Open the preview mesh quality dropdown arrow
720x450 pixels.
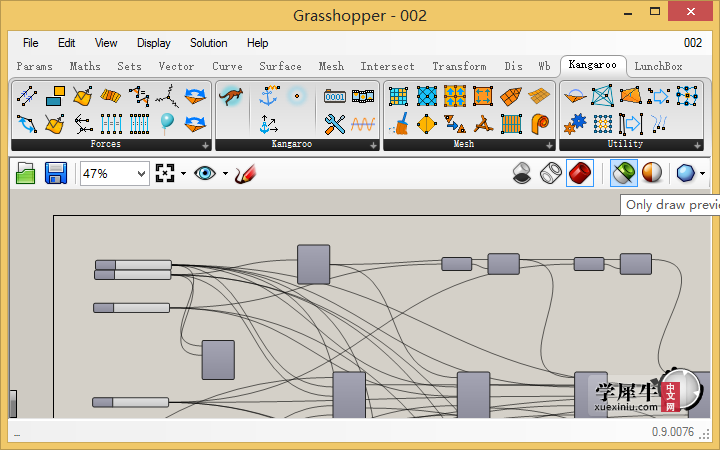[703, 174]
